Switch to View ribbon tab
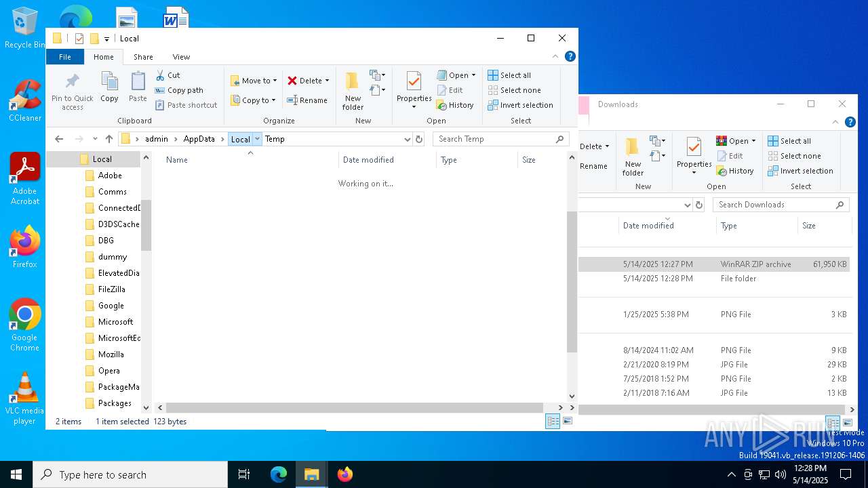 pos(181,57)
